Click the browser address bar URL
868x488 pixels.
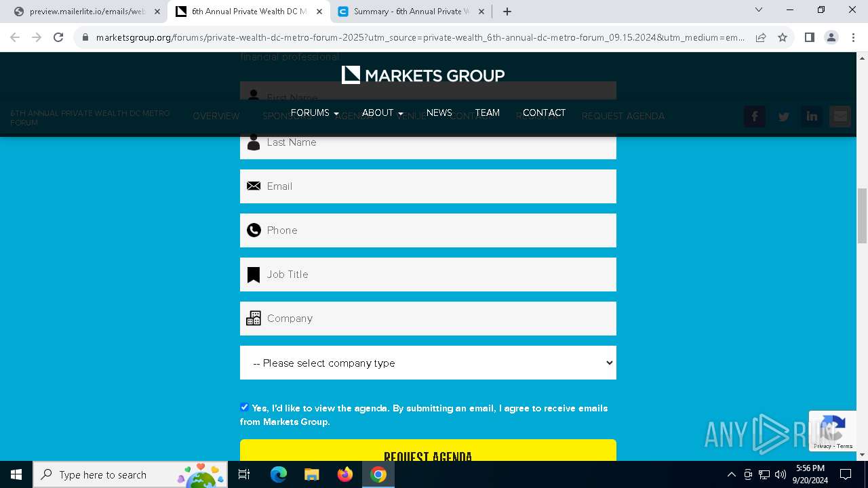[x=420, y=37]
